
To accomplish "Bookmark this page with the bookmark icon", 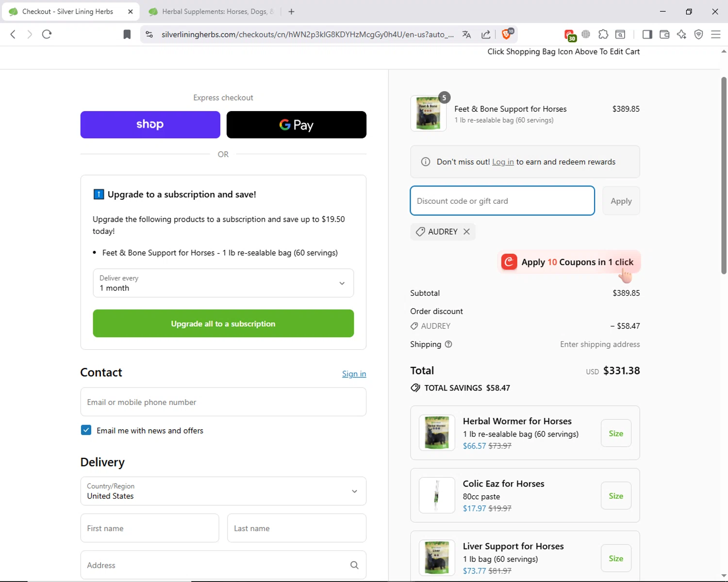I will click(127, 34).
